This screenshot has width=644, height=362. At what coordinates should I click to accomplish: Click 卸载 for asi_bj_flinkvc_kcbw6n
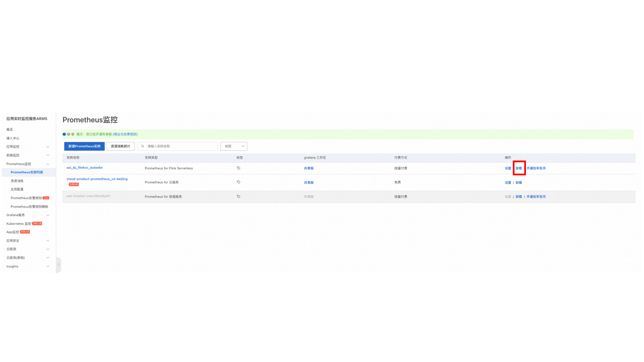pyautogui.click(x=519, y=168)
